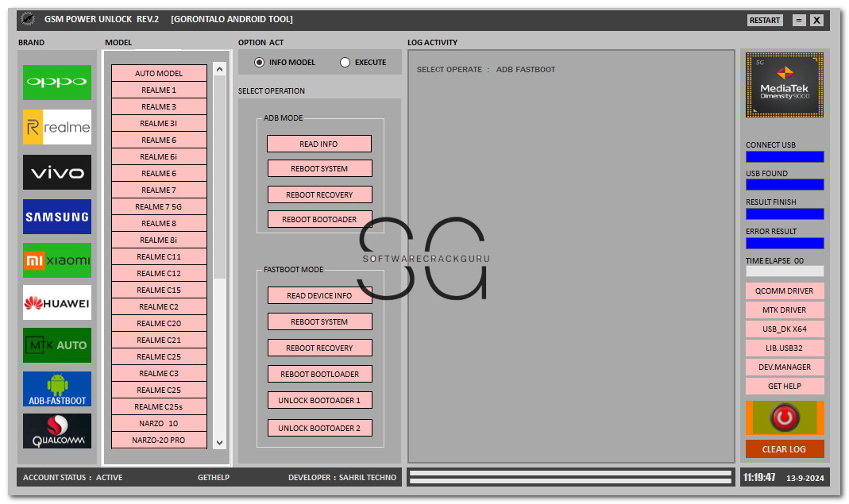The height and width of the screenshot is (504, 849).
Task: Open USB_DK X64 installer
Action: click(785, 329)
